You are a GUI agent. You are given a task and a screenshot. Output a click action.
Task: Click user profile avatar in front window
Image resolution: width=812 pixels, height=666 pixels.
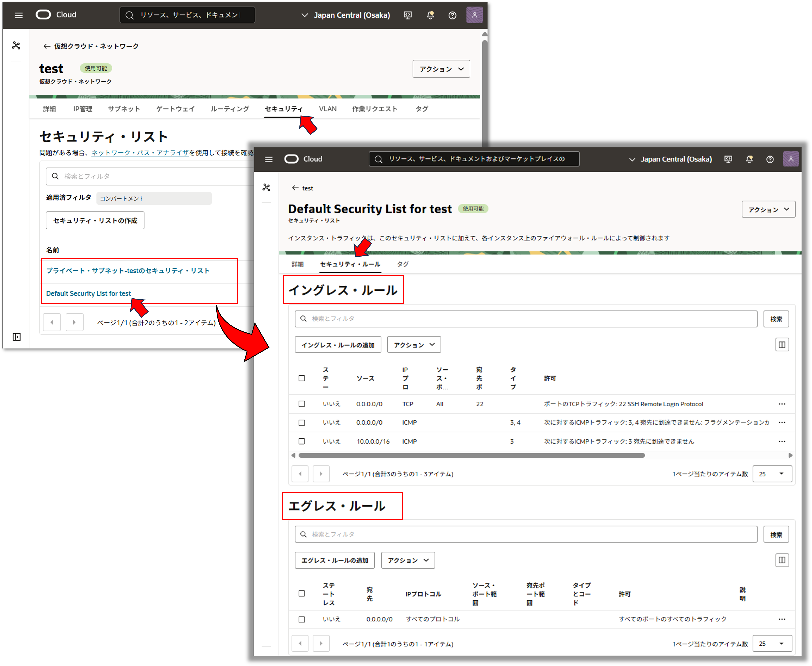coord(791,159)
